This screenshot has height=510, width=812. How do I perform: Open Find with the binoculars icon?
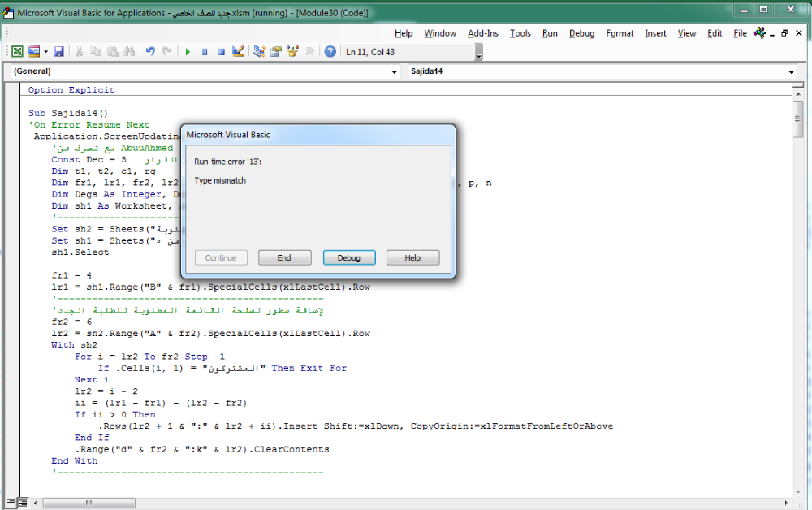[129, 51]
